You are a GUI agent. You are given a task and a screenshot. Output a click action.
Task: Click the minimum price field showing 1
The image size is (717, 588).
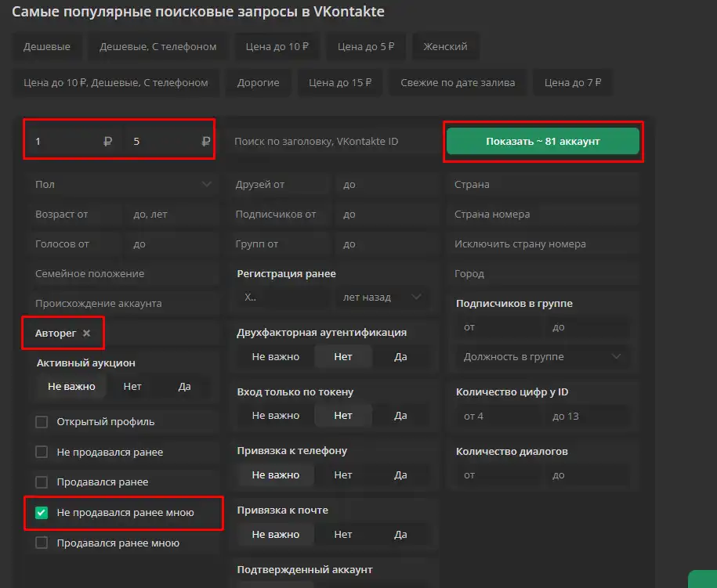(x=67, y=142)
